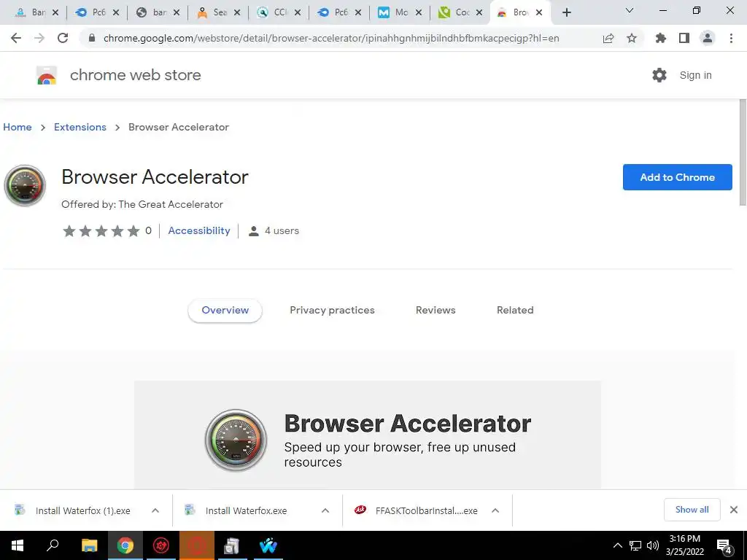This screenshot has width=747, height=560.
Task: Expand options for FFASKToolbarInstal download
Action: click(495, 510)
